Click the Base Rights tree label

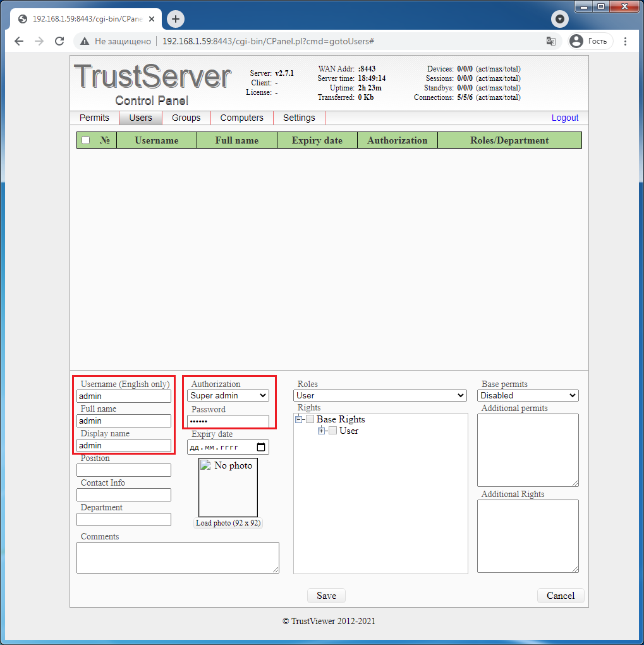click(x=341, y=419)
